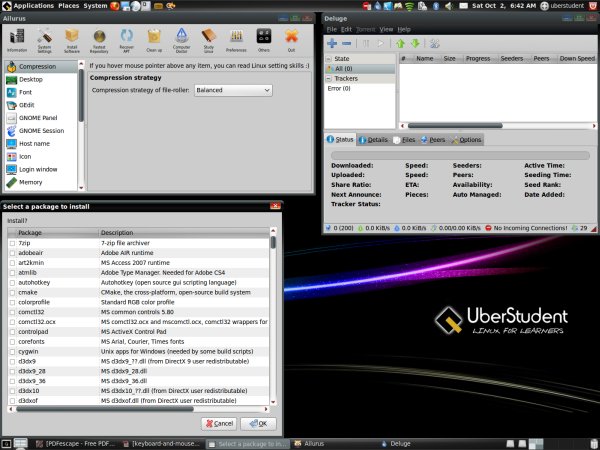
Task: Switch to the Peers tab in Deluge
Action: (433, 140)
